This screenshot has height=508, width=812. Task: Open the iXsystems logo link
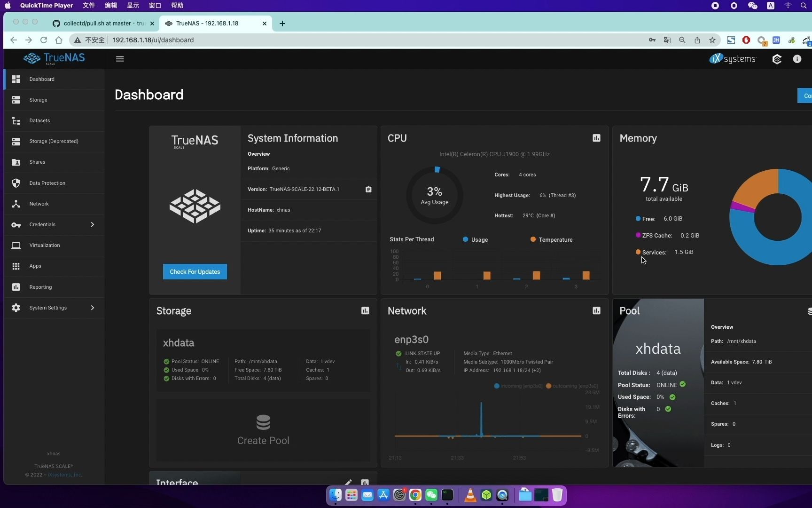coord(733,59)
